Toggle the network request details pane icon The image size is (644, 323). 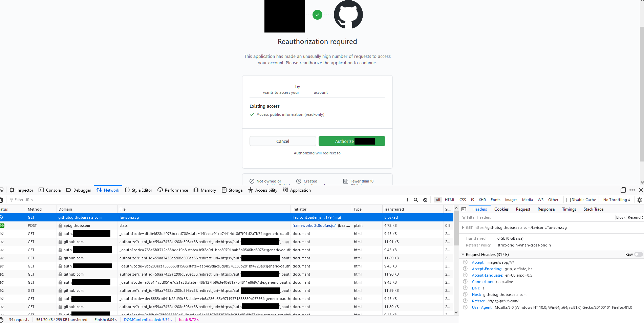point(464,209)
